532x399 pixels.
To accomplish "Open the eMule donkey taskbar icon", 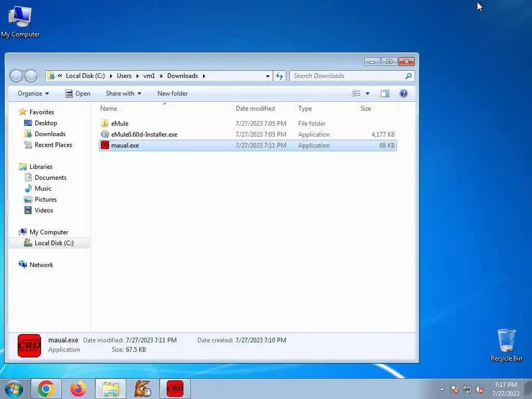I will [x=143, y=389].
